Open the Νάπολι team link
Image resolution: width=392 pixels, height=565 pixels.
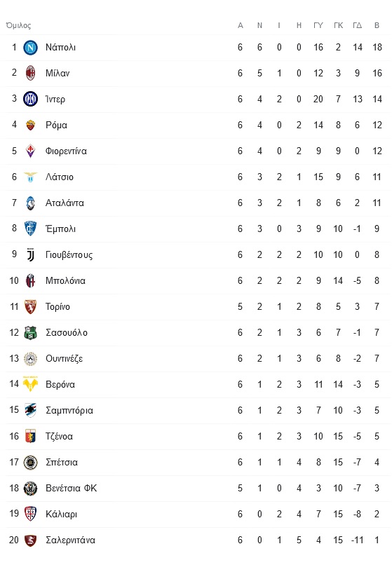tap(60, 48)
